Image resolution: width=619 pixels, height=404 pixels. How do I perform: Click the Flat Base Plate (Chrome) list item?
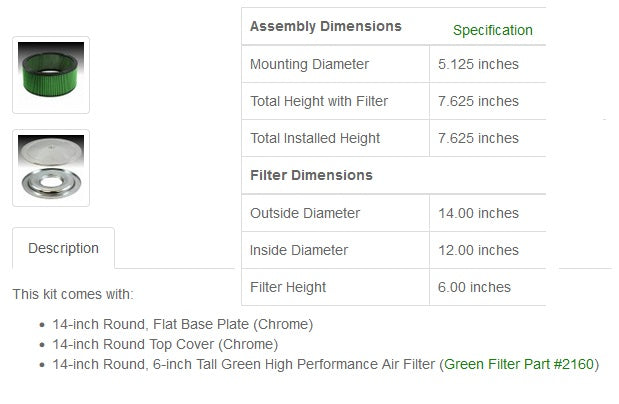coord(182,324)
